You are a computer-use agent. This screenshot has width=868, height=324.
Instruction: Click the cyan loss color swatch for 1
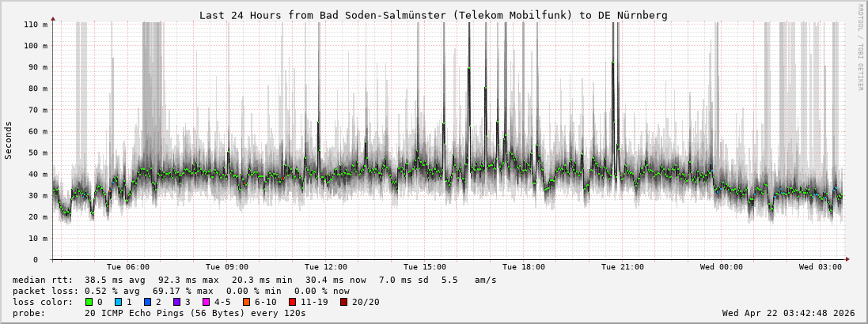[x=118, y=302]
